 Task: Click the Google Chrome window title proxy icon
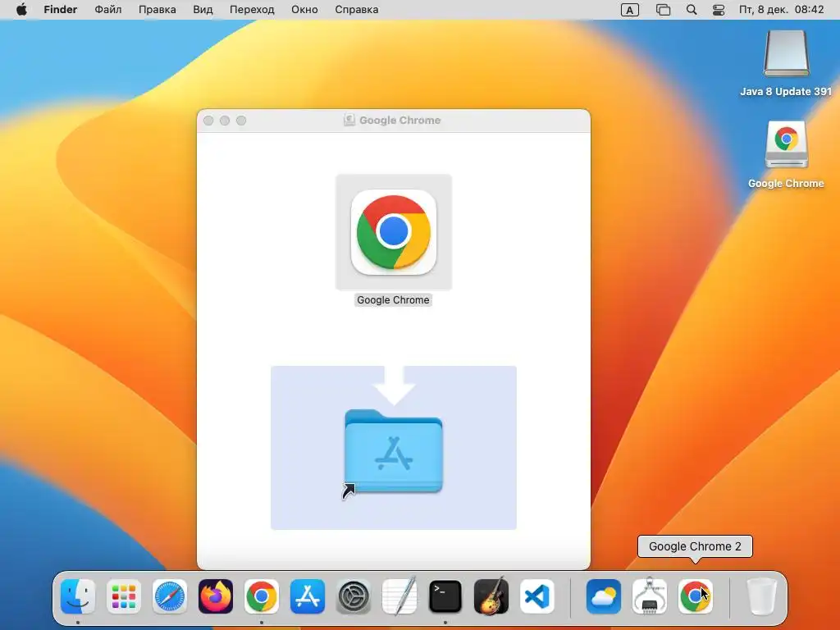tap(349, 120)
